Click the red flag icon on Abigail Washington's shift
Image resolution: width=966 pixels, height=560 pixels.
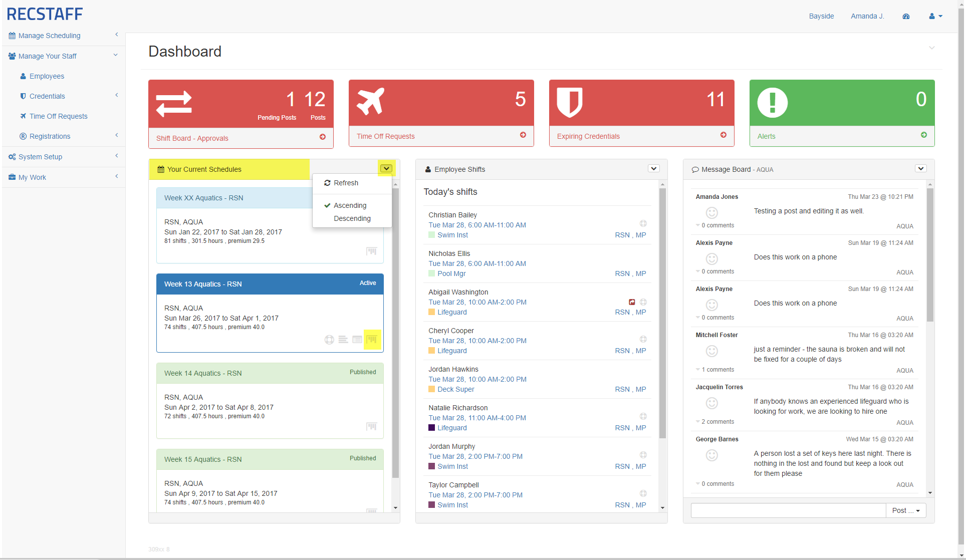[632, 302]
